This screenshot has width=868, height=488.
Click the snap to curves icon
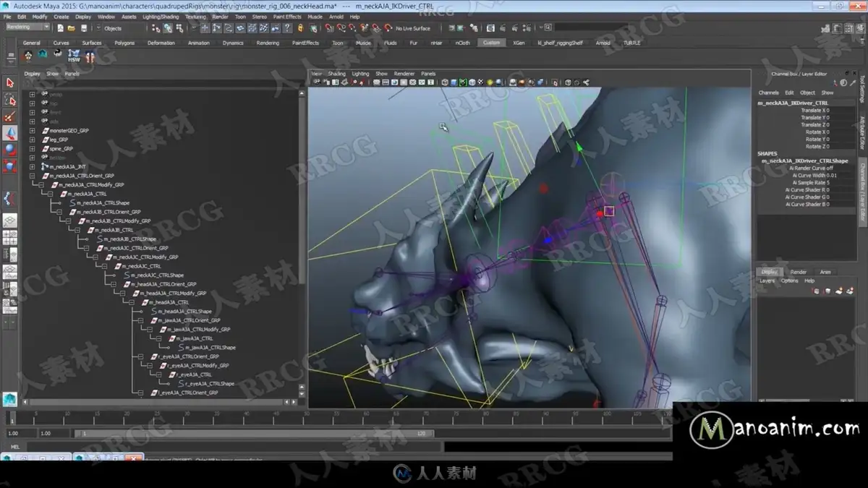pos(341,28)
